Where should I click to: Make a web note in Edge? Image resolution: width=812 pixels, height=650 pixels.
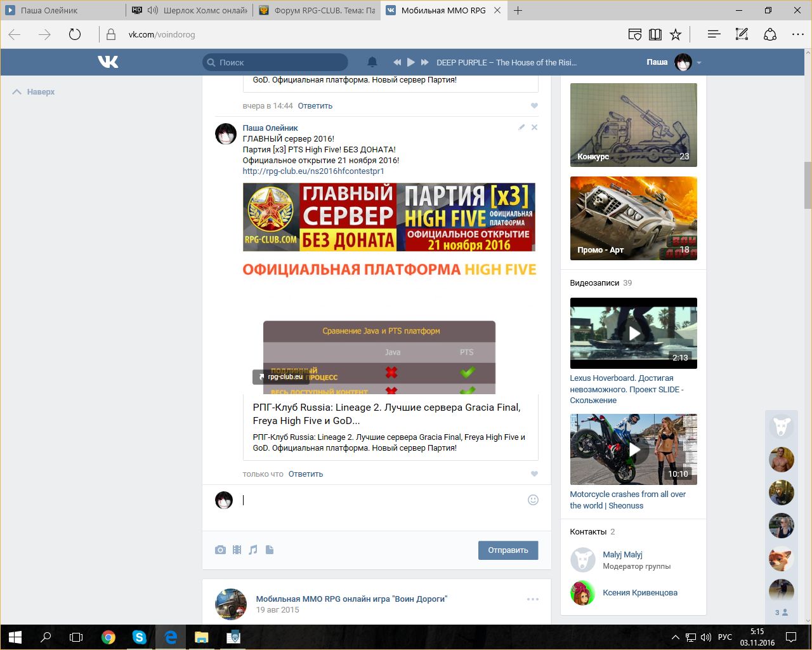tap(742, 34)
